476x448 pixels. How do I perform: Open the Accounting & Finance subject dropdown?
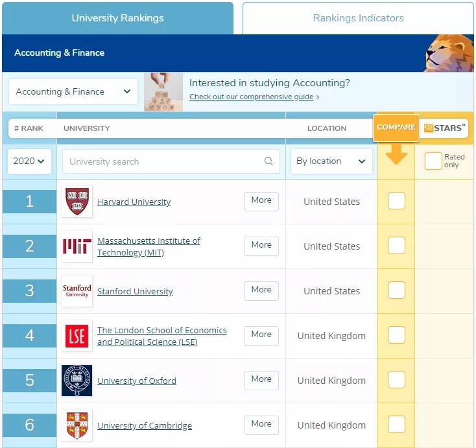73,91
